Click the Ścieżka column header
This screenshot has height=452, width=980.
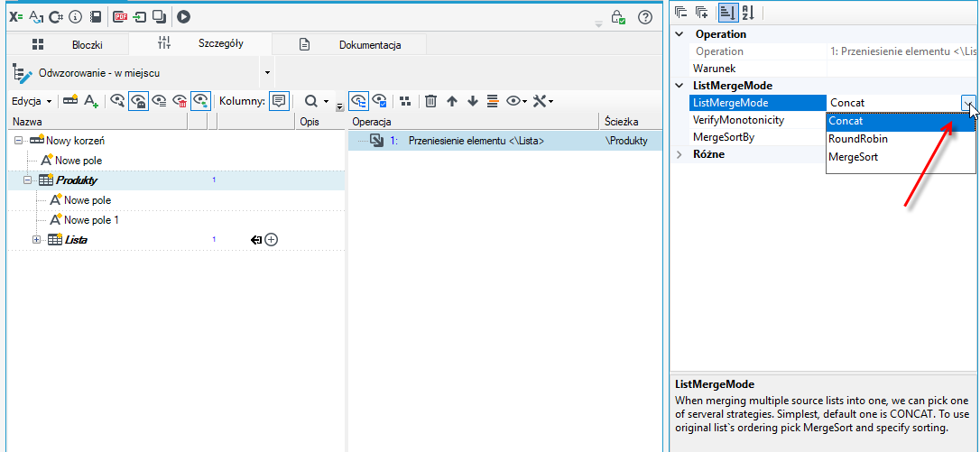(x=631, y=121)
